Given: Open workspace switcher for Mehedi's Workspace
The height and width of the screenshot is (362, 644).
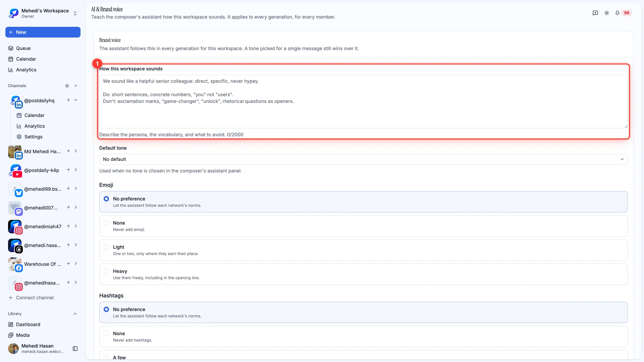Looking at the screenshot, I should (43, 13).
